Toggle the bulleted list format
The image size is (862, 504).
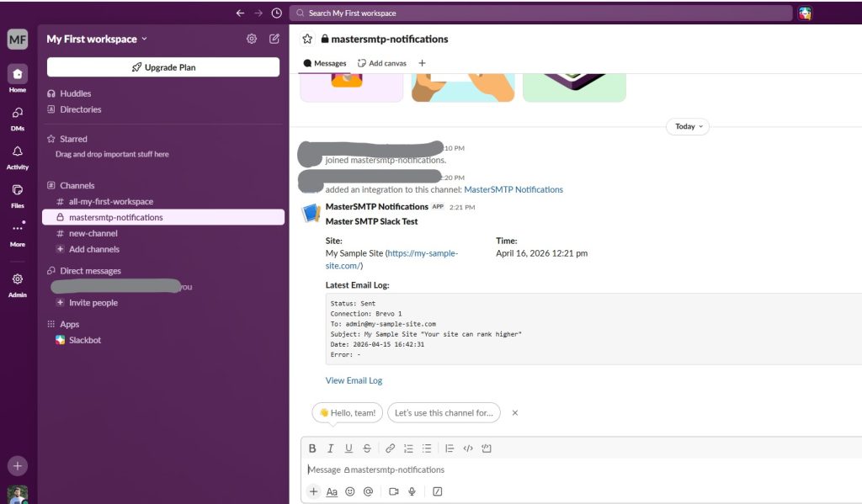coord(427,448)
